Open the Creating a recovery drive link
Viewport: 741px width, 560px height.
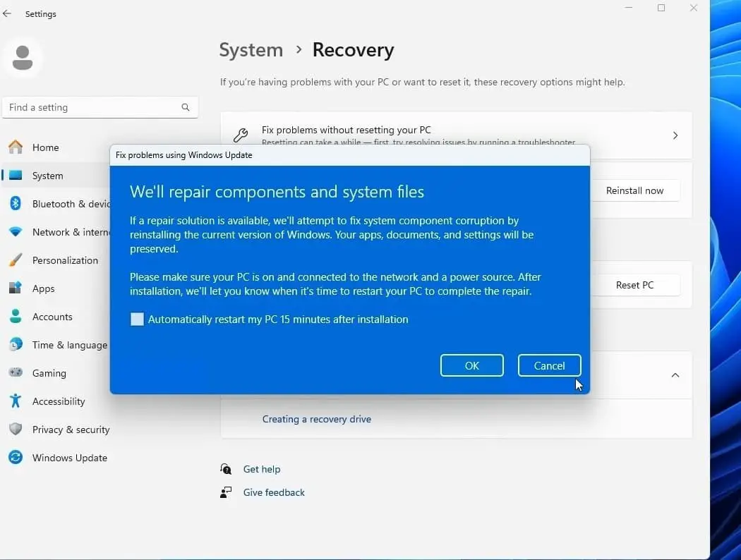[x=316, y=419]
